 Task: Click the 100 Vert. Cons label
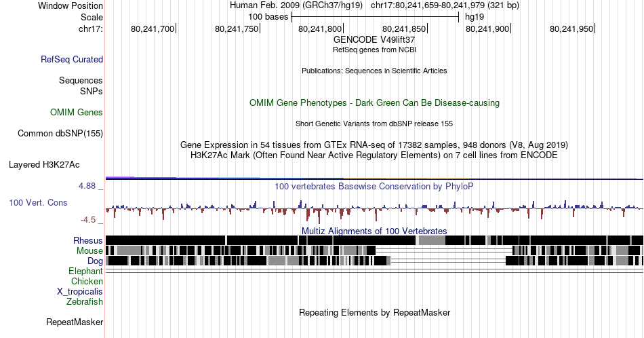38,202
